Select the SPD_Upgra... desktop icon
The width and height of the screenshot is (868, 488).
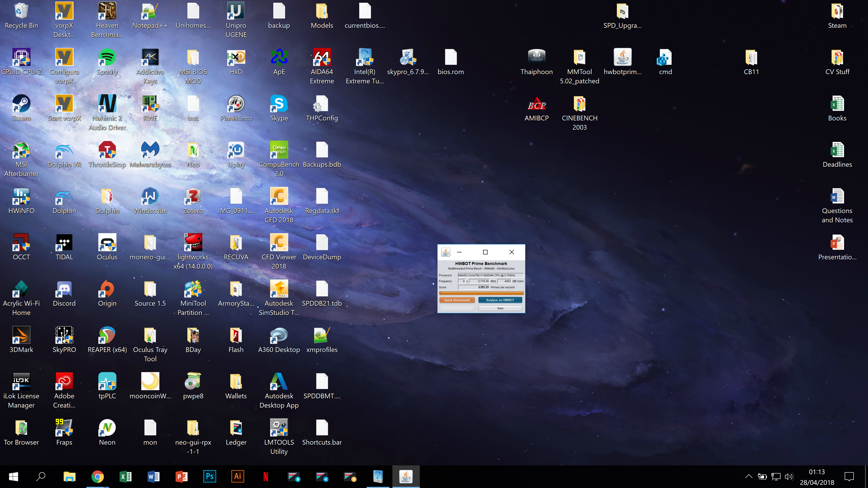(x=622, y=16)
